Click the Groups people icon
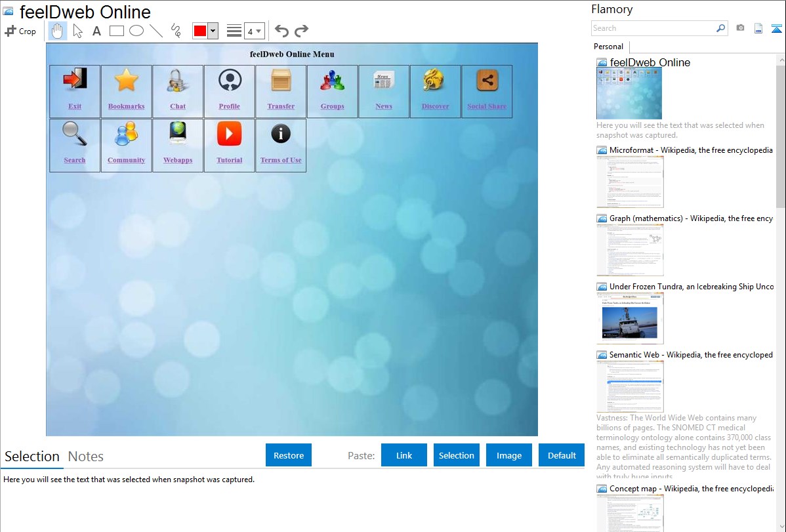The image size is (786, 532). click(x=333, y=80)
